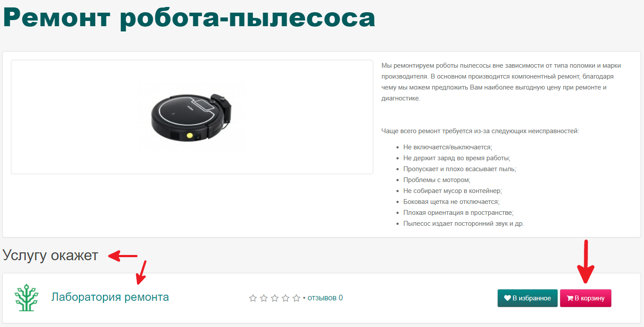Click the cart icon in В корзину

point(570,298)
